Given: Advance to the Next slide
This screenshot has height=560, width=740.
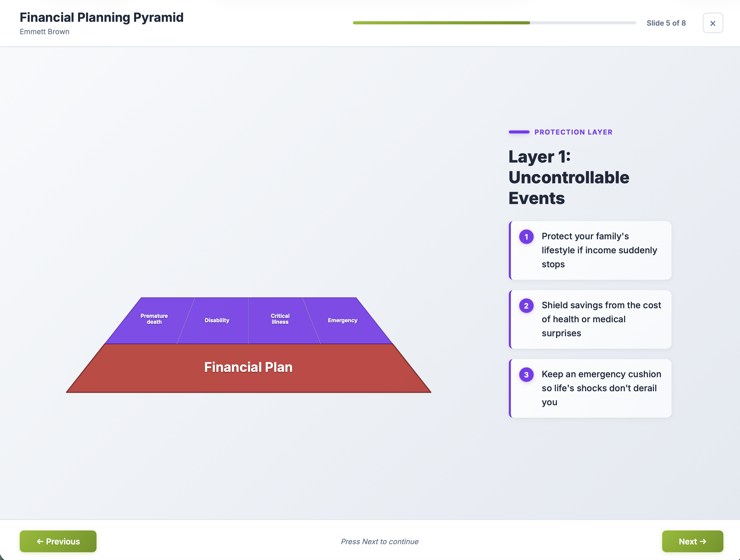Looking at the screenshot, I should (692, 541).
